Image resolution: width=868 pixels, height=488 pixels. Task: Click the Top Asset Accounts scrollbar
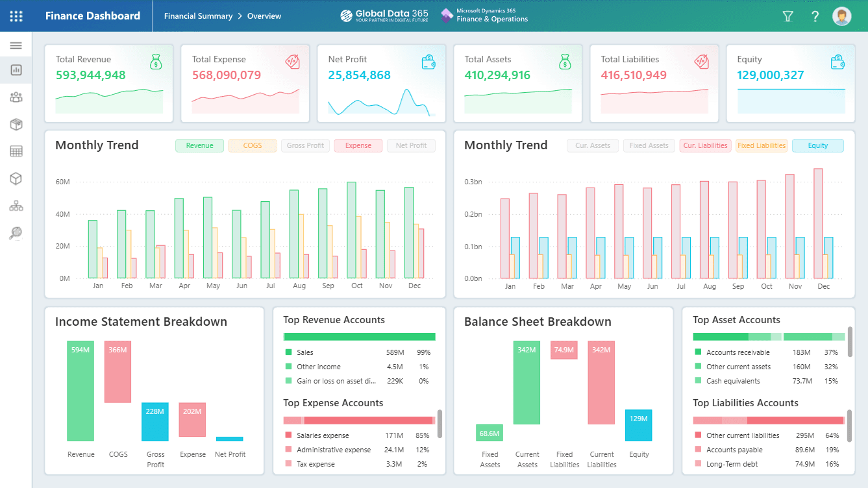[850, 341]
